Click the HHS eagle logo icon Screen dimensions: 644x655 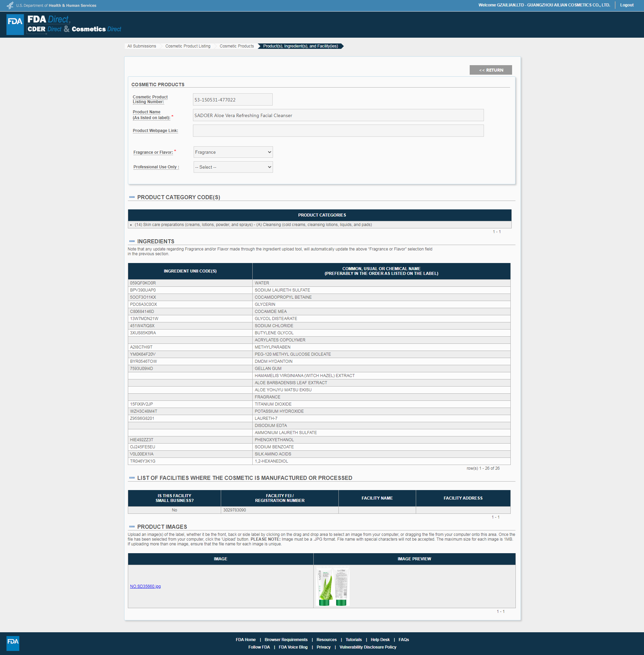click(x=10, y=5)
